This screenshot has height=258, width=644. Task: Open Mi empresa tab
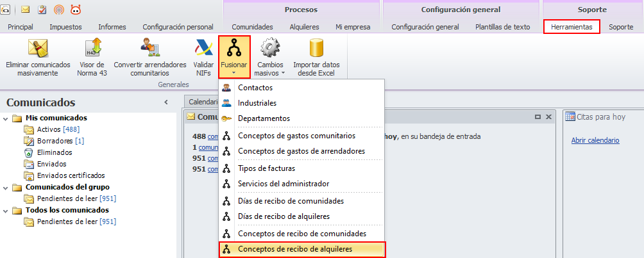click(x=353, y=27)
